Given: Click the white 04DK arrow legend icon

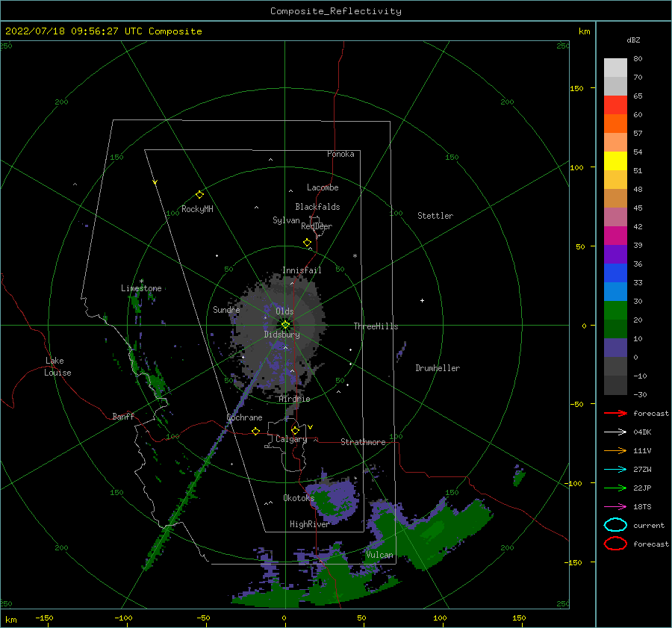Looking at the screenshot, I should pos(615,432).
